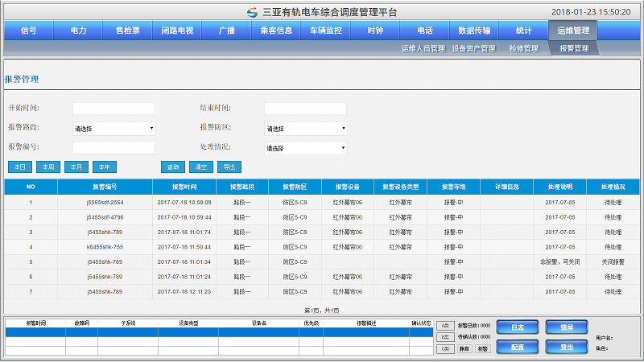Focus the 开始时间 input field
This screenshot has width=644, height=362.
tap(114, 109)
